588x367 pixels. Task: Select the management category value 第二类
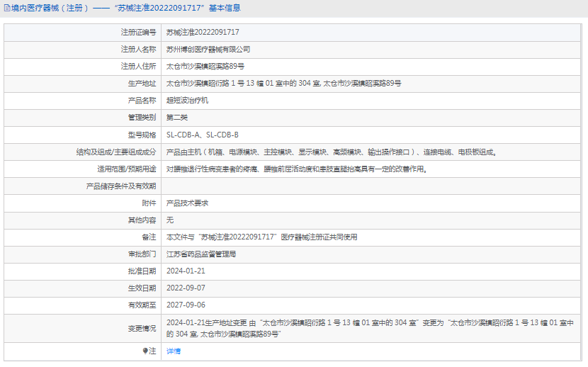pos(176,118)
